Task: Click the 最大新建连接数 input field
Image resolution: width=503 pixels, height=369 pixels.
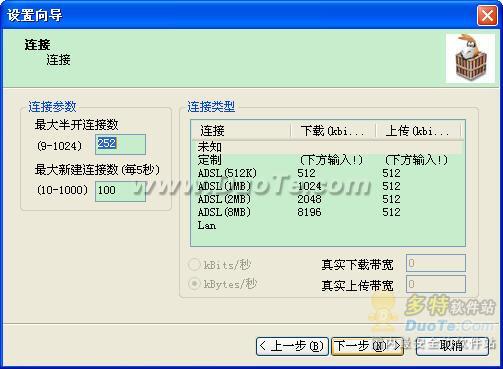Action: pos(120,191)
